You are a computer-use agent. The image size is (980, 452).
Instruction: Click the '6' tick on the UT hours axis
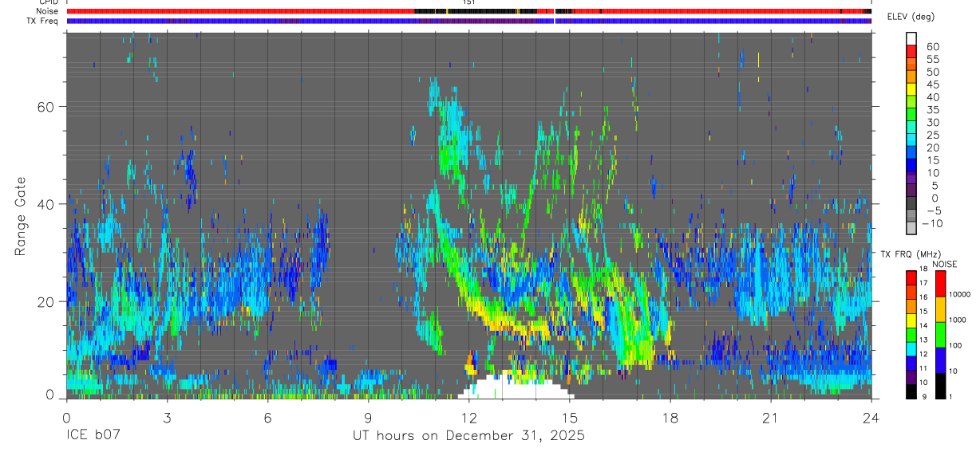[267, 418]
